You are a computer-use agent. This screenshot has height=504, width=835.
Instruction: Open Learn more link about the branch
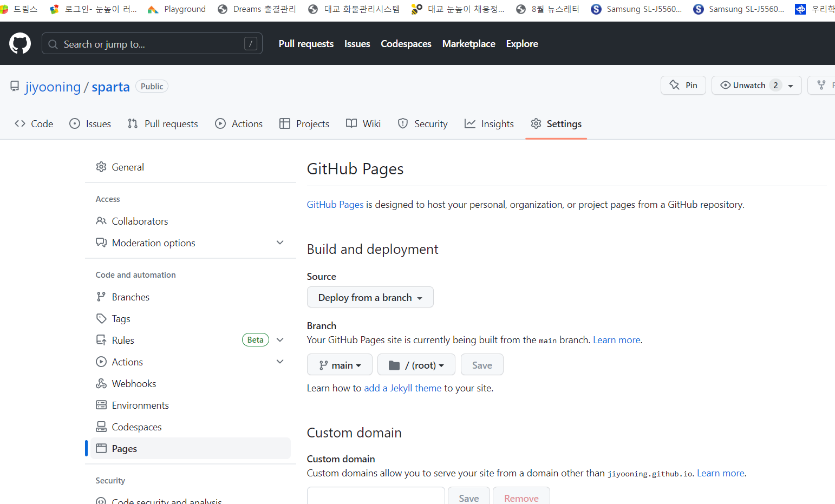tap(617, 340)
